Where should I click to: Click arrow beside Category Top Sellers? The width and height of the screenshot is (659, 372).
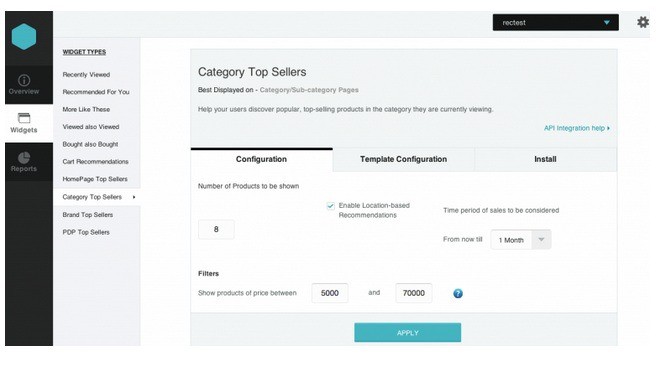134,197
